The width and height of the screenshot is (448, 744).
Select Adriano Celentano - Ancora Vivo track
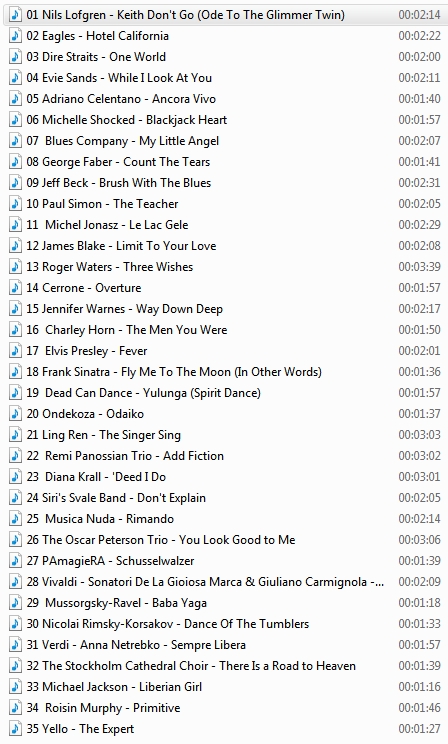tap(226, 99)
